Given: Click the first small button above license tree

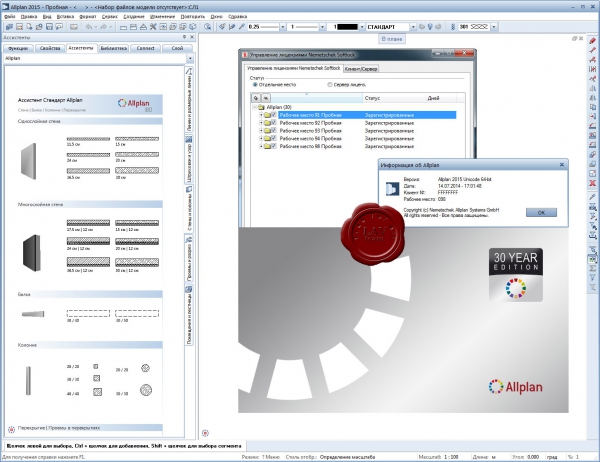Looking at the screenshot, I should pos(256,98).
